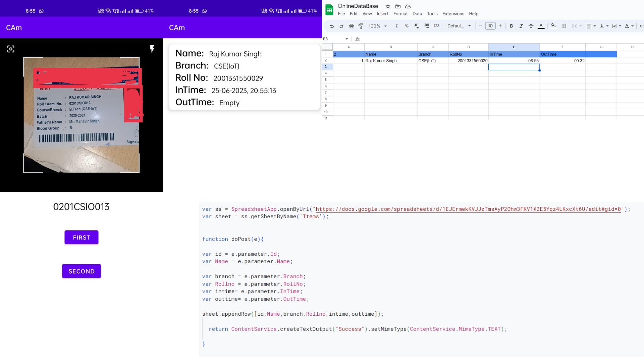Select the Paint format tool

[x=361, y=26]
